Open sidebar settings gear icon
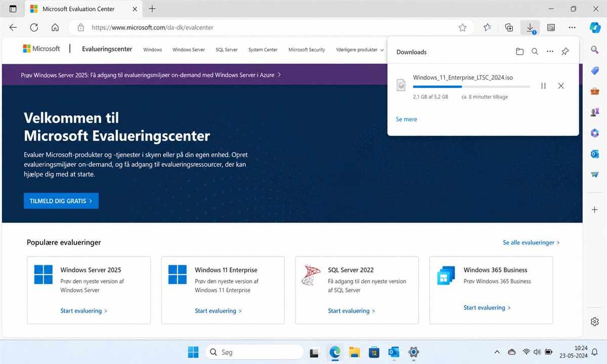The height and width of the screenshot is (364, 607). click(595, 322)
